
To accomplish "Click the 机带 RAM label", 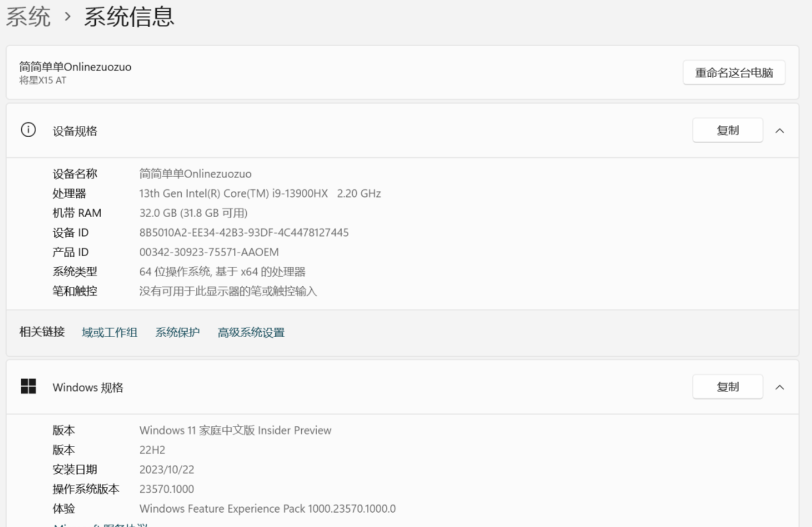I will 77,213.
